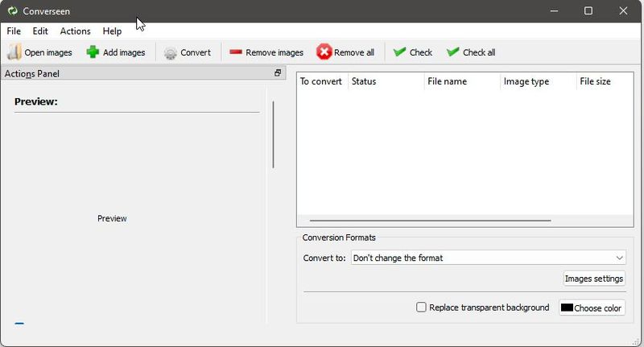The image size is (644, 347).
Task: Open the Help menu
Action: 112,31
